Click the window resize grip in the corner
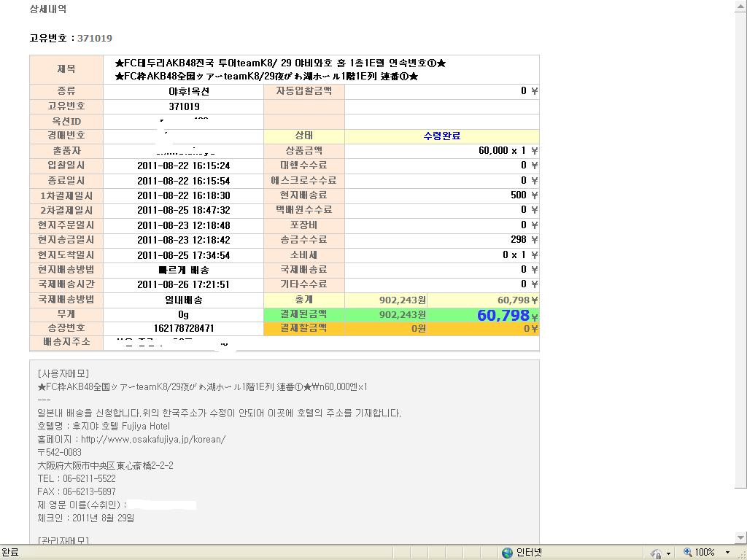 (x=741, y=554)
